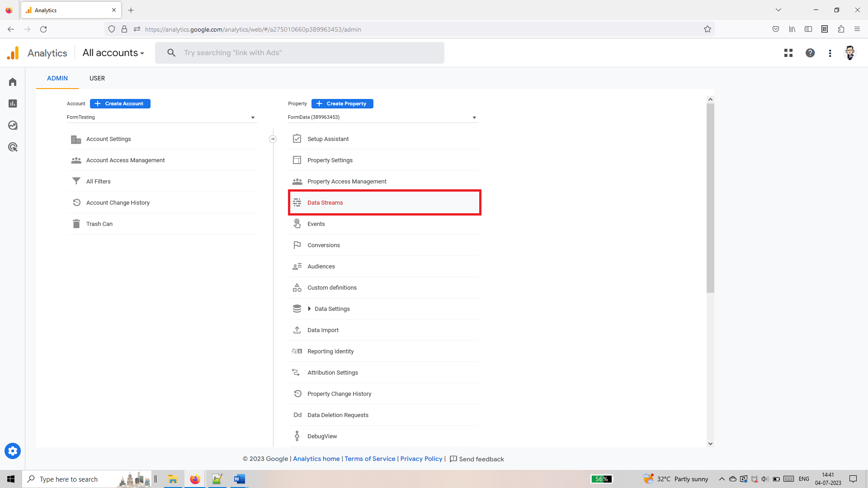The width and height of the screenshot is (868, 488).
Task: Open Property Settings menu item
Action: coord(384,160)
